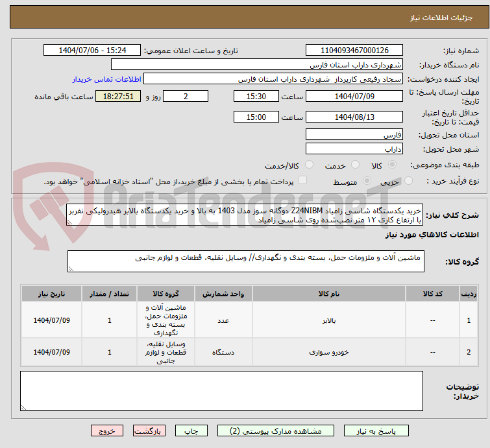The height and width of the screenshot is (448, 490).
Task: Click remaining days field showing 2
Action: 186,96
